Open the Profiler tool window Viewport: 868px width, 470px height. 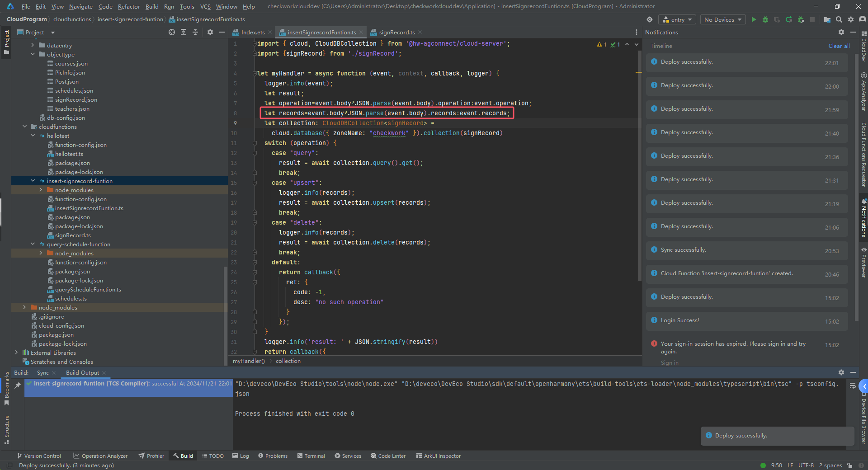pyautogui.click(x=151, y=456)
